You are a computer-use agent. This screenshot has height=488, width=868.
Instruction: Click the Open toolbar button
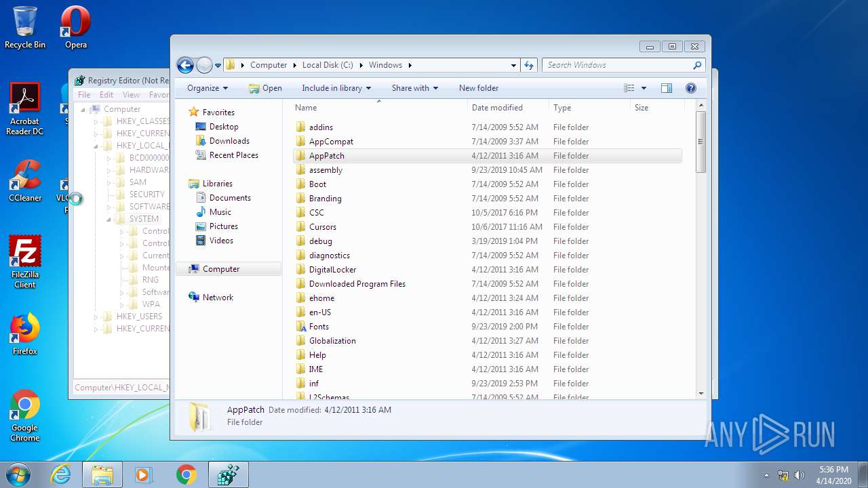tap(265, 88)
